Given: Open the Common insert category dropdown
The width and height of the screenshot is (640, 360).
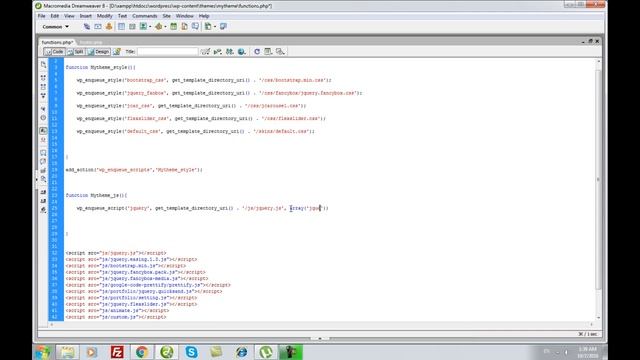Looking at the screenshot, I should tap(56, 27).
